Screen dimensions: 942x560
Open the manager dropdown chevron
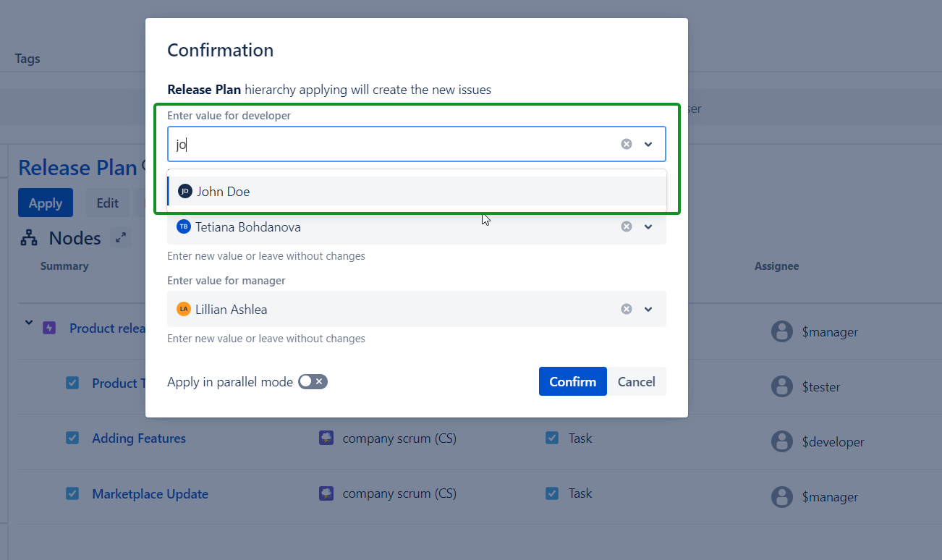(648, 309)
